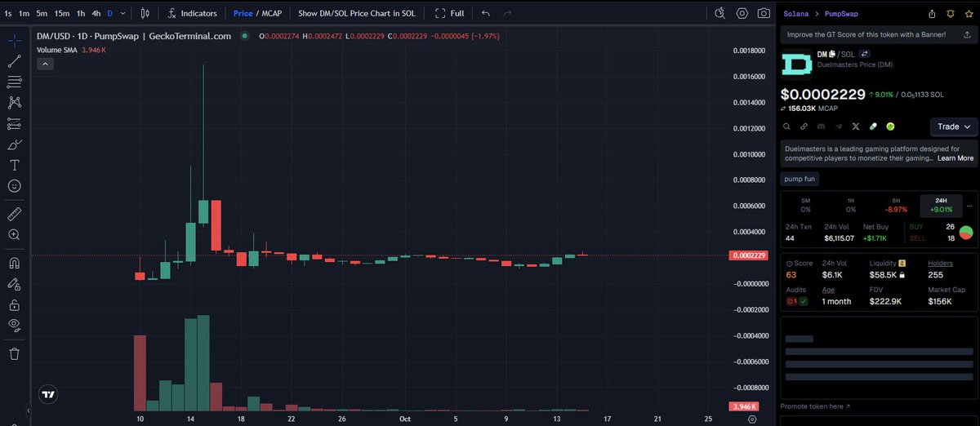
Task: Remove drawings with the trash icon
Action: (14, 354)
